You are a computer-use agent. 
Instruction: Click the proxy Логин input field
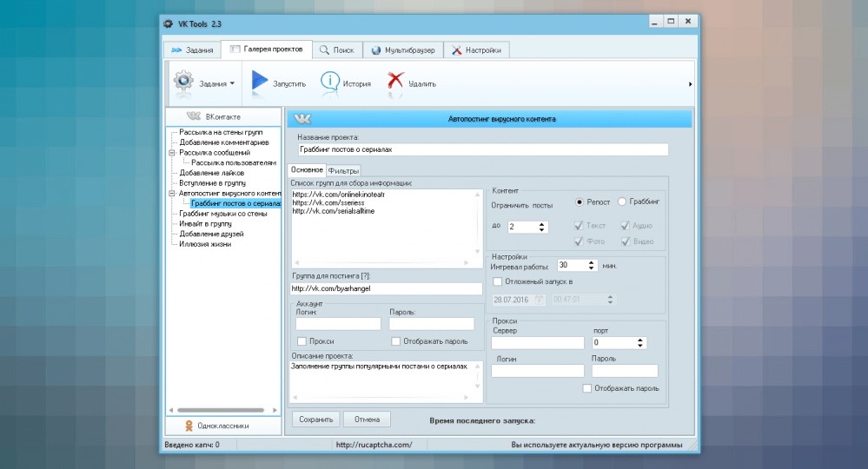click(538, 371)
